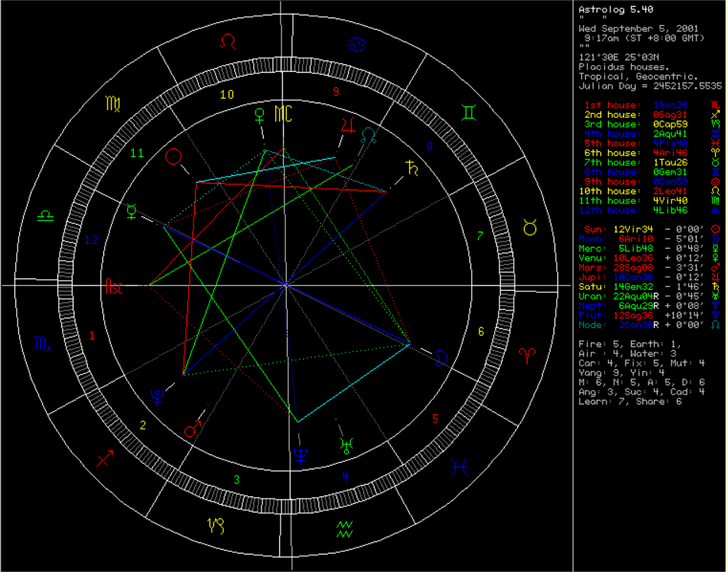Image resolution: width=728 pixels, height=572 pixels.
Task: Click the 'Julian Day = 2452157.5535' line
Action: pyautogui.click(x=650, y=86)
